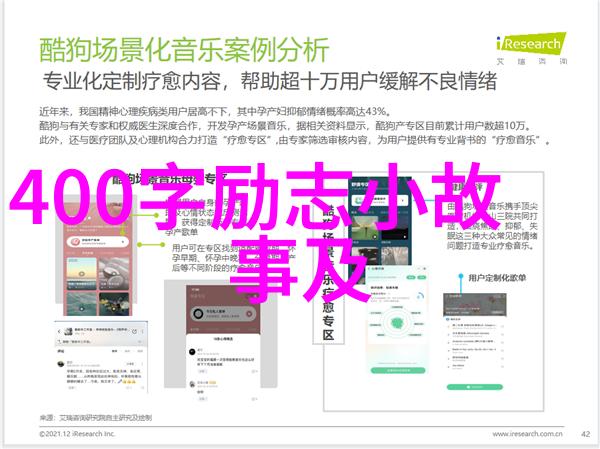Click the line beginning 酷狗与有关专家和权威医生
The width and height of the screenshot is (600, 449).
tap(285, 126)
